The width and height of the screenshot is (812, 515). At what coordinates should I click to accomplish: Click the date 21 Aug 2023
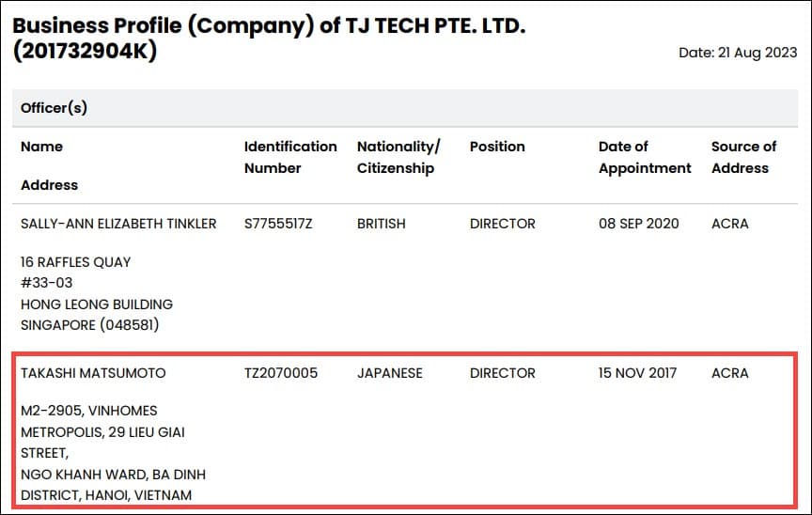(738, 53)
